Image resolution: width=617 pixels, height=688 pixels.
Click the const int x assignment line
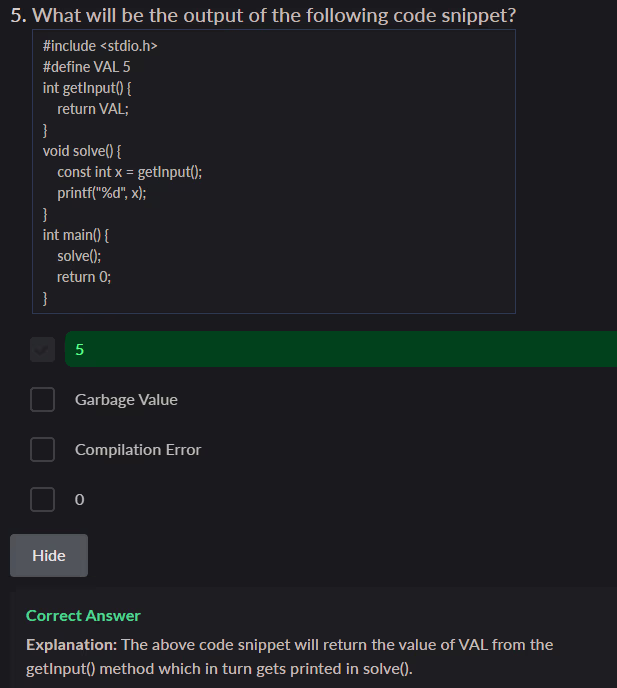click(x=129, y=172)
